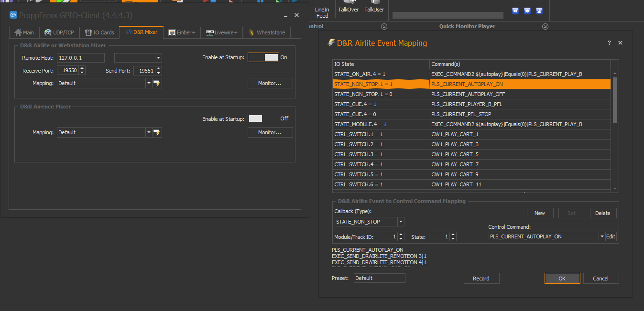644x311 pixels.
Task: Click the blue down-arrow icon in Quick Monitor Player
Action: 539,11
